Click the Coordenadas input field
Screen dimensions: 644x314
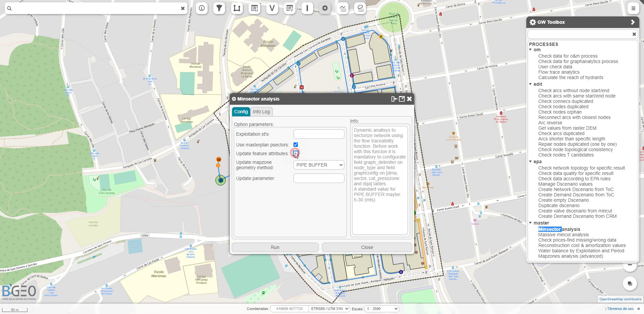[x=289, y=309]
